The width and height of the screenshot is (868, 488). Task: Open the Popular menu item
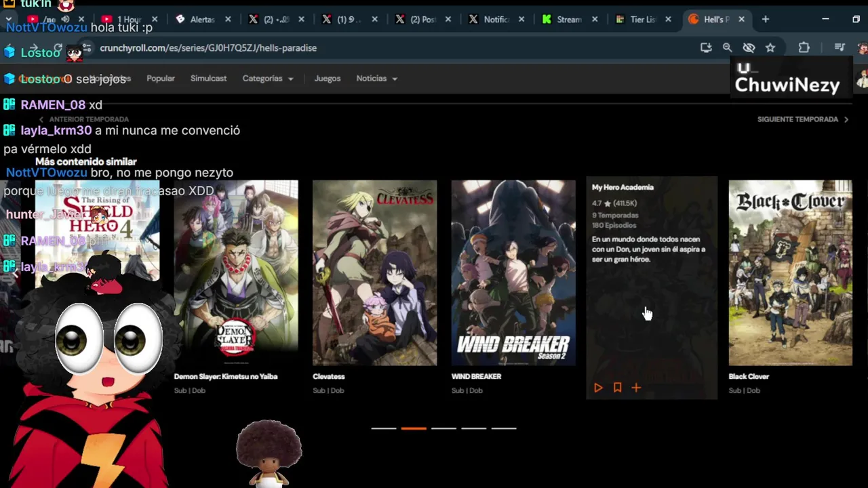(x=161, y=79)
